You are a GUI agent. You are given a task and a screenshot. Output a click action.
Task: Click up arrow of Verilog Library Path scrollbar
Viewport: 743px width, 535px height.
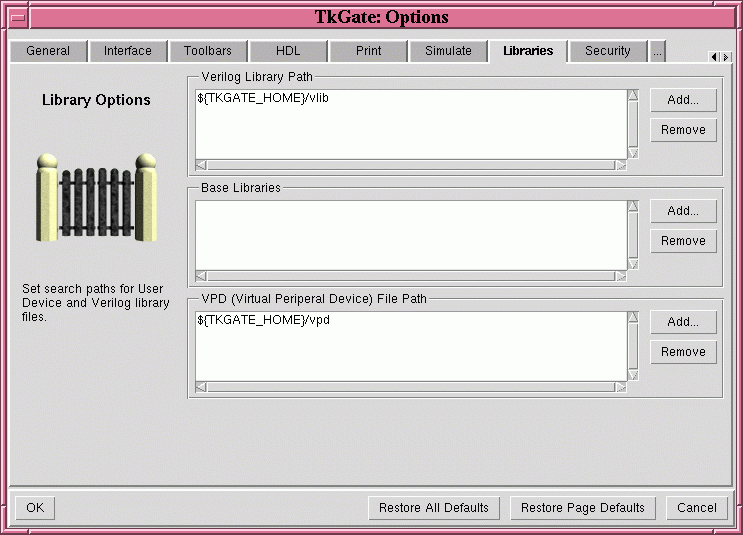632,96
